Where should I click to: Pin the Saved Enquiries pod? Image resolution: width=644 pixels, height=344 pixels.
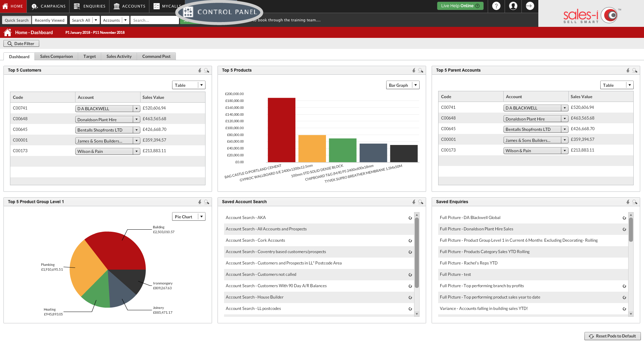628,202
